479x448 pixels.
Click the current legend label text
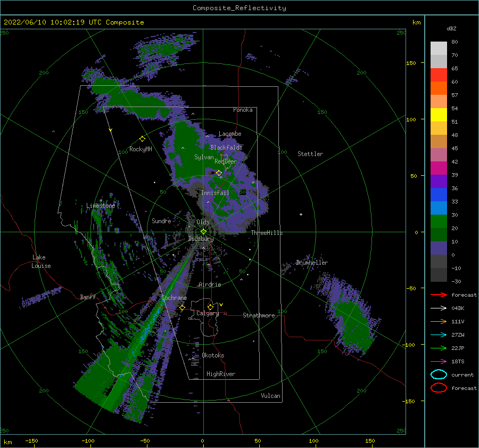pyautogui.click(x=463, y=374)
